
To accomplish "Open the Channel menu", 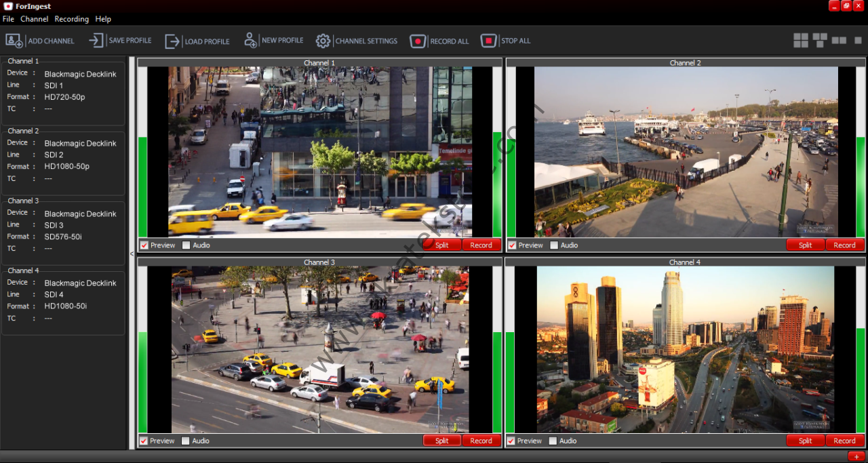I will pos(34,19).
